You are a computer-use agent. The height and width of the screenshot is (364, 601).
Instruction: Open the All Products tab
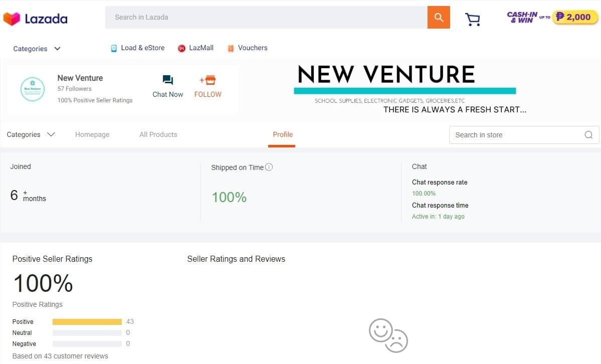coord(158,134)
